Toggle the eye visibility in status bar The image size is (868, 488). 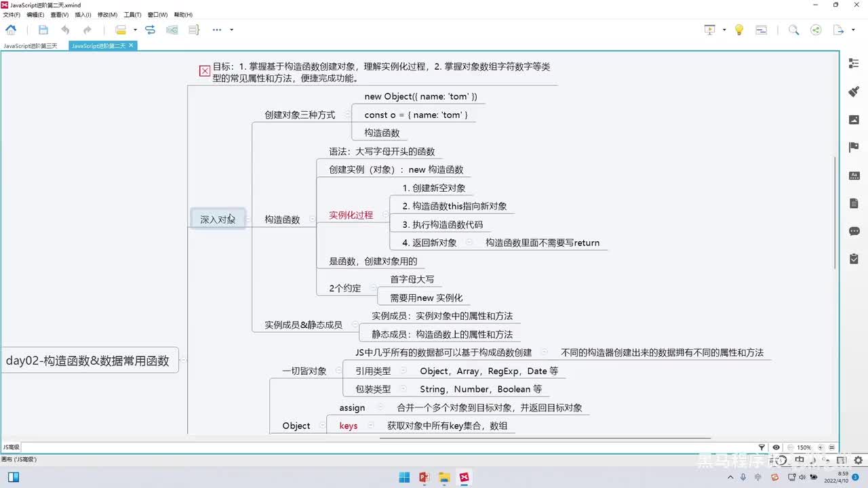click(776, 447)
